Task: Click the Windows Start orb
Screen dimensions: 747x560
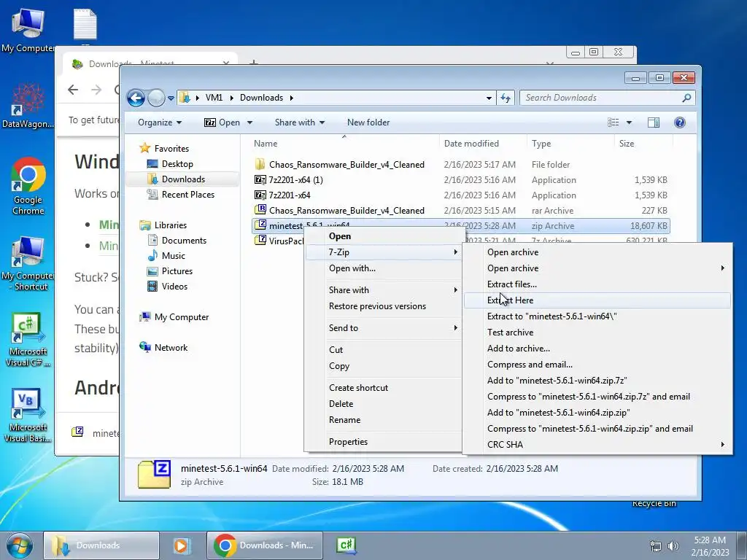Action: point(20,545)
